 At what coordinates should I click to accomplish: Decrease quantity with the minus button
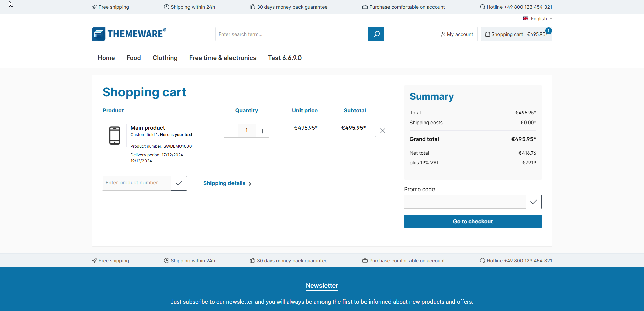(x=230, y=131)
